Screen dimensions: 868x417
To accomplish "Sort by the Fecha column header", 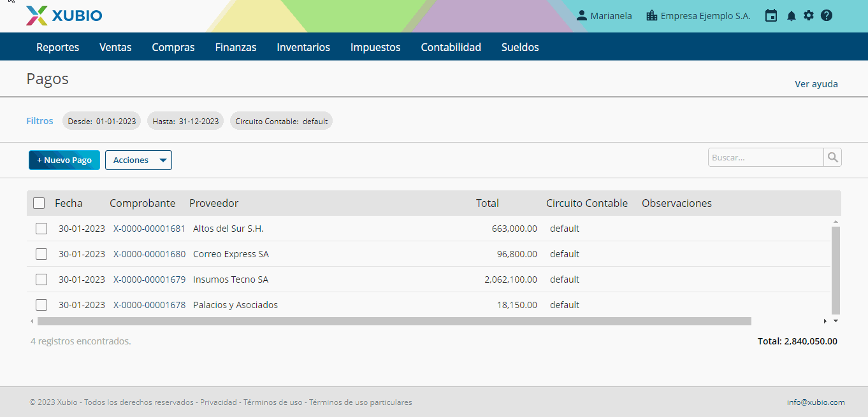I will 69,203.
